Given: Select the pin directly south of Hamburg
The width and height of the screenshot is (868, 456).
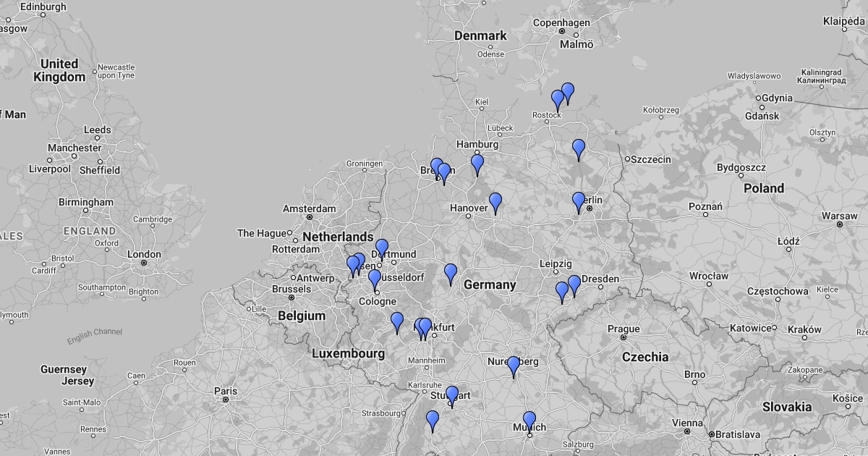Looking at the screenshot, I should [x=477, y=164].
